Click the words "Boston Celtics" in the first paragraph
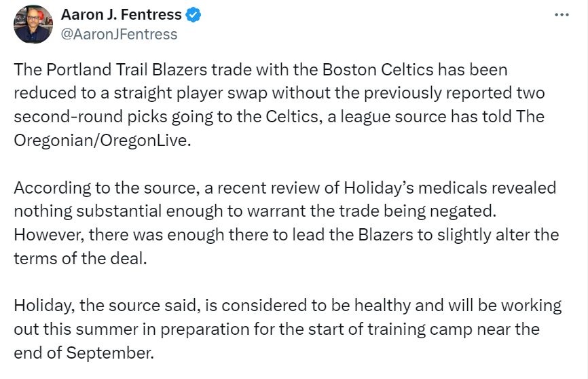 coord(378,70)
